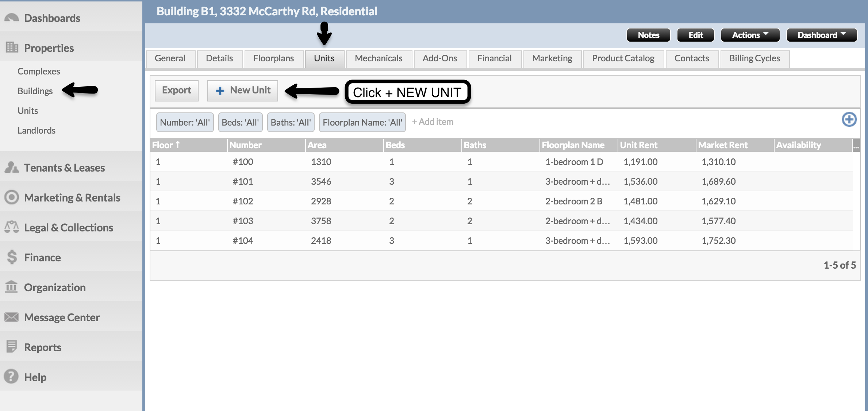Click the Marketing & Rentals target icon
The width and height of the screenshot is (868, 411).
12,197
